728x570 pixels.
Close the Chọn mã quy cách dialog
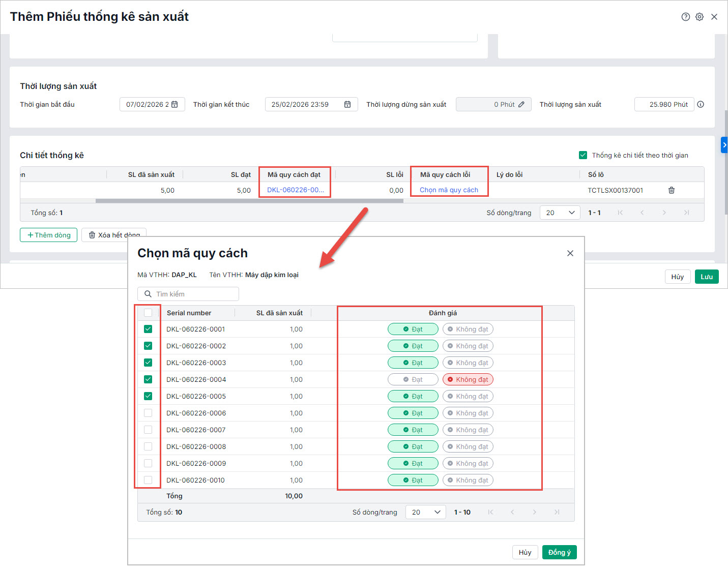click(570, 253)
